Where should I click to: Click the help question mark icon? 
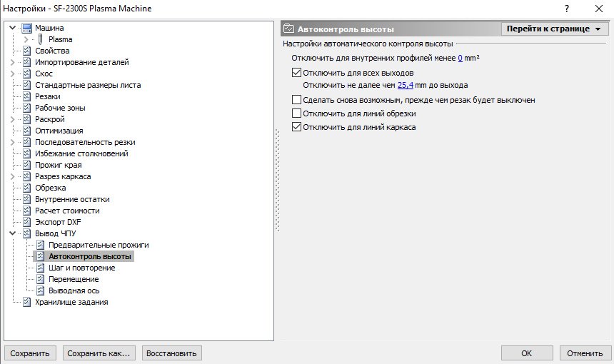pos(567,9)
